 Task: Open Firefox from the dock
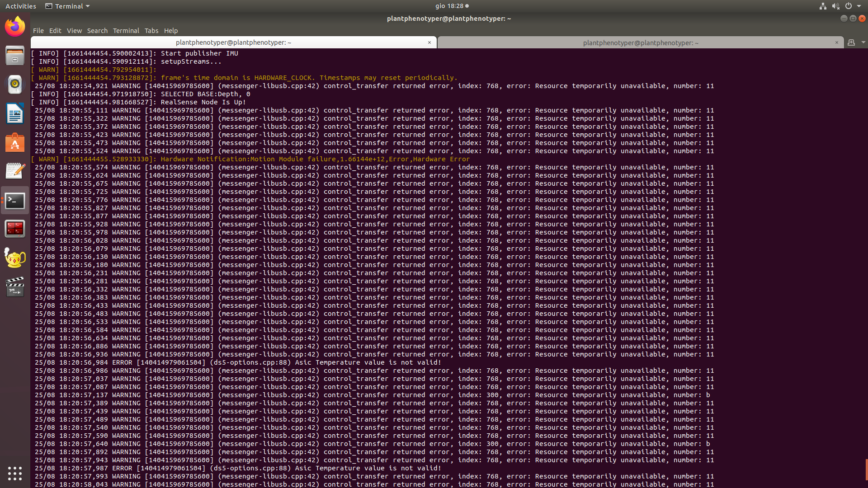click(15, 27)
